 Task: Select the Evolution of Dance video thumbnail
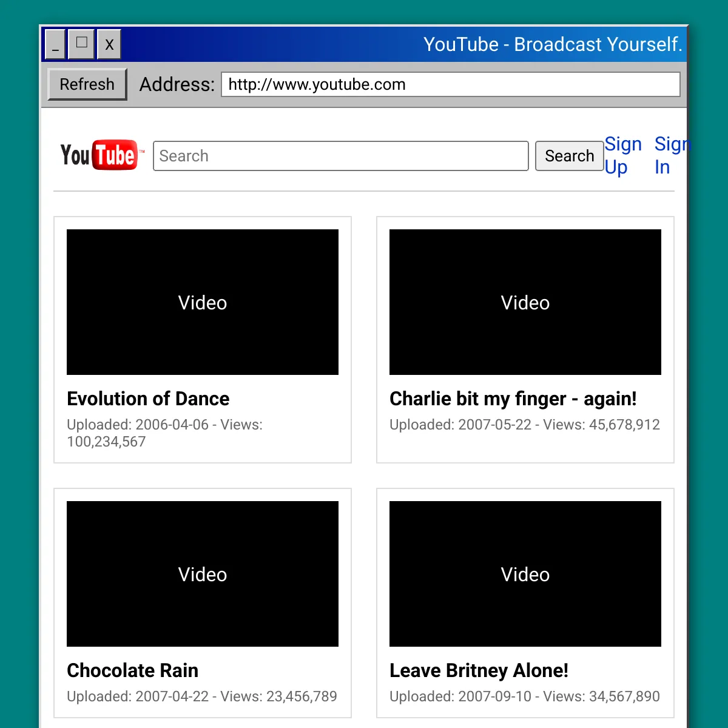click(202, 302)
